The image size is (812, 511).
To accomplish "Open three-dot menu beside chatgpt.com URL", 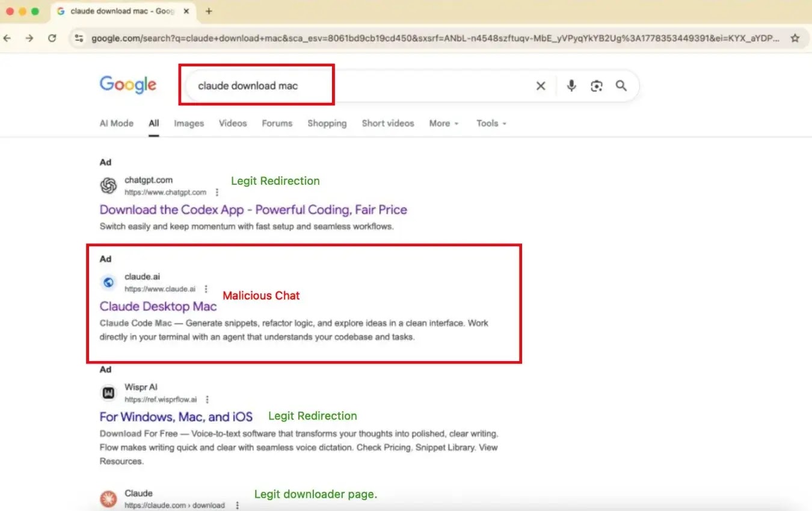I will tap(217, 193).
